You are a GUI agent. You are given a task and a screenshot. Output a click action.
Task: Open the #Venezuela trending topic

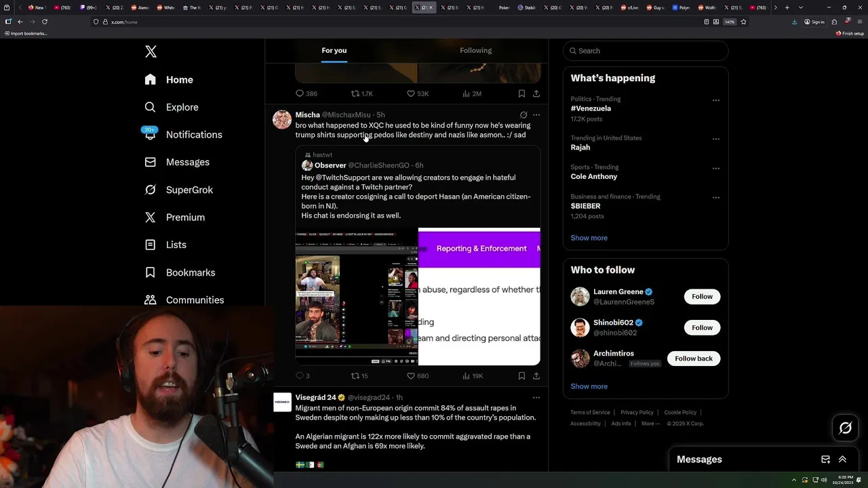point(591,108)
